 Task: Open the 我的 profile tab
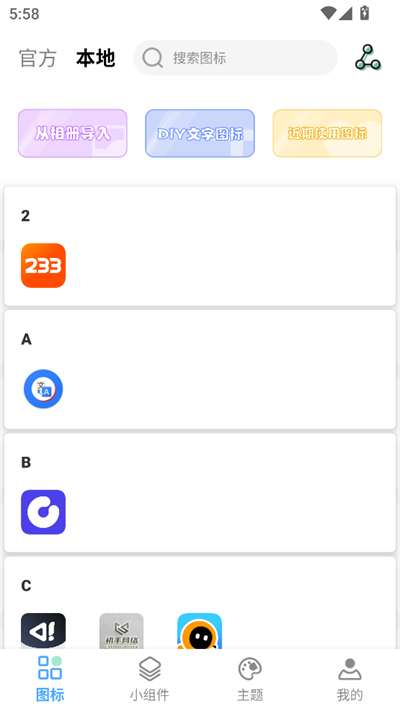click(x=350, y=678)
